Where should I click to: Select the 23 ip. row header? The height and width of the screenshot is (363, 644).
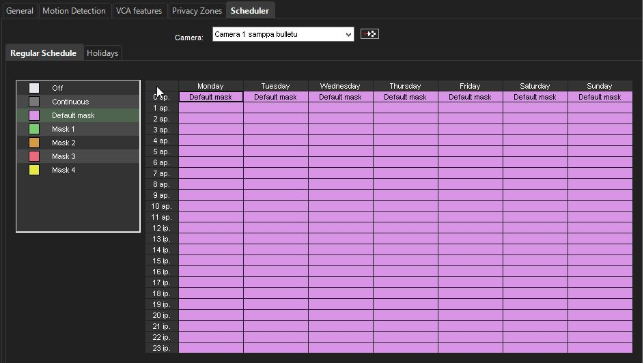(x=162, y=348)
